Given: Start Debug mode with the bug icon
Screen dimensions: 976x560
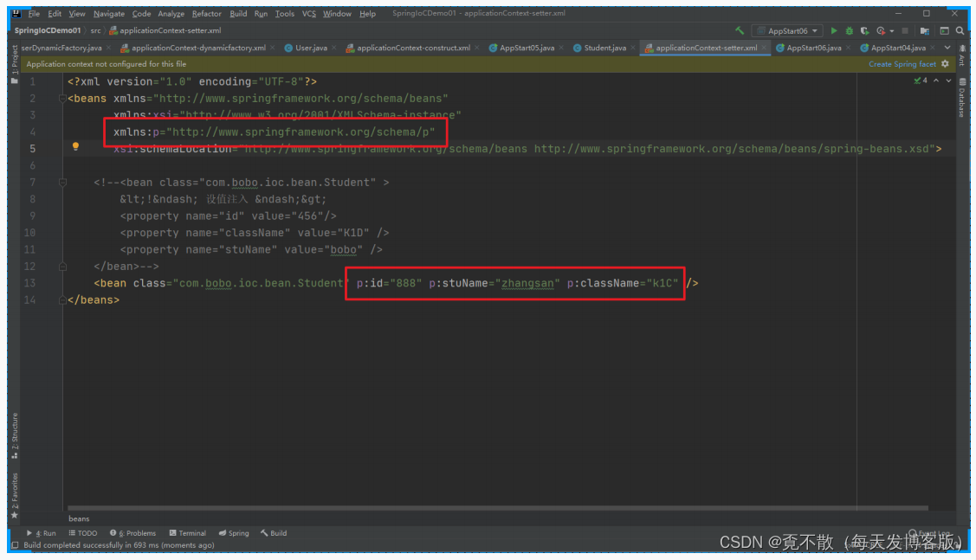Looking at the screenshot, I should click(848, 30).
